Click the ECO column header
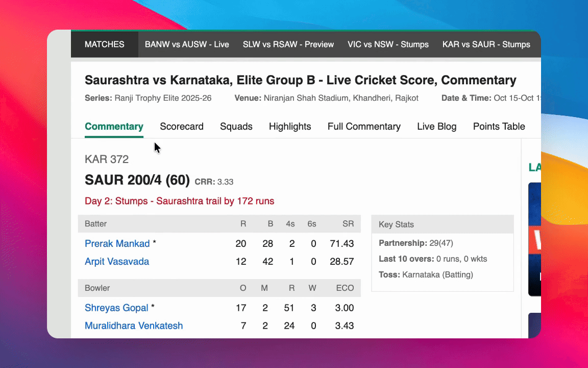Screen dimensions: 588x368 345,288
